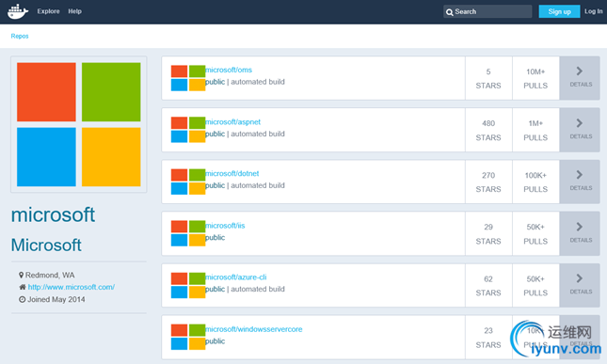This screenshot has height=364, width=607.
Task: Click the Microsoft logo on microsoft/windowsservercore row
Action: [188, 338]
